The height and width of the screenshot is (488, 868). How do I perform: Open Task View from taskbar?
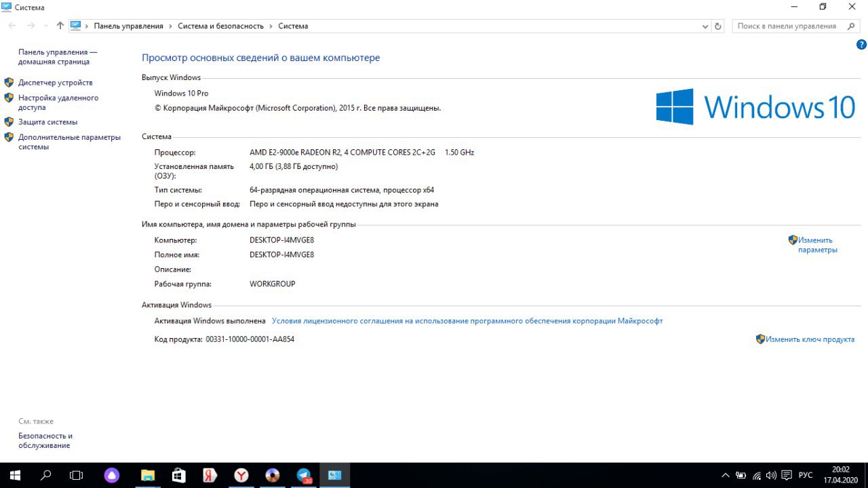pos(77,476)
